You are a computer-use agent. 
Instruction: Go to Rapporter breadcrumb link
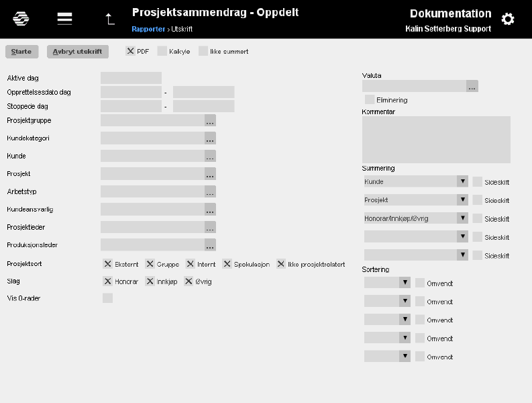coord(148,29)
